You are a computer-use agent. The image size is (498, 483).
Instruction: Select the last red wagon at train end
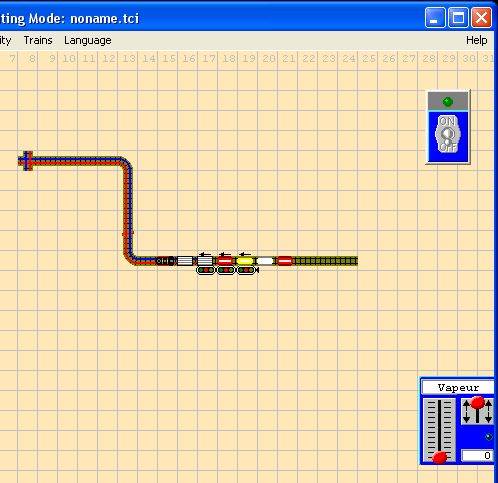[x=285, y=261]
